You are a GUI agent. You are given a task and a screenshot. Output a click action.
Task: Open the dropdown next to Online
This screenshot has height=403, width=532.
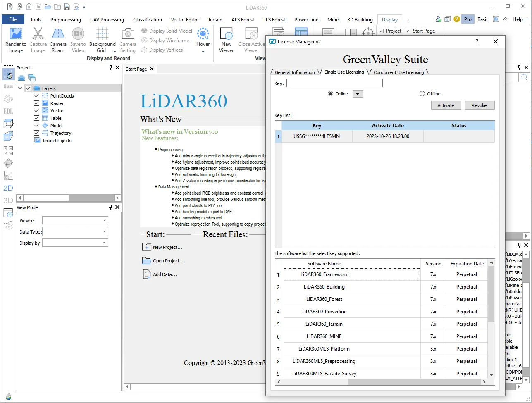[358, 94]
